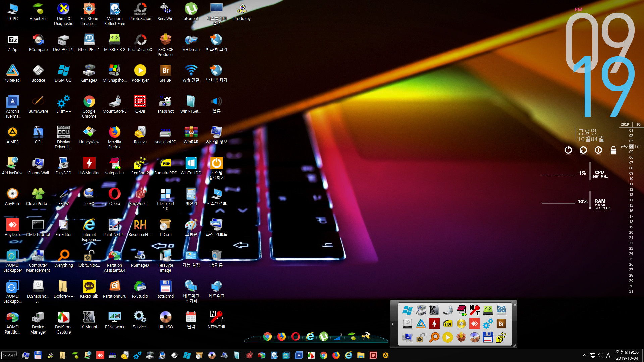Click the START button on taskbar
This screenshot has width=644, height=362.
point(9,355)
